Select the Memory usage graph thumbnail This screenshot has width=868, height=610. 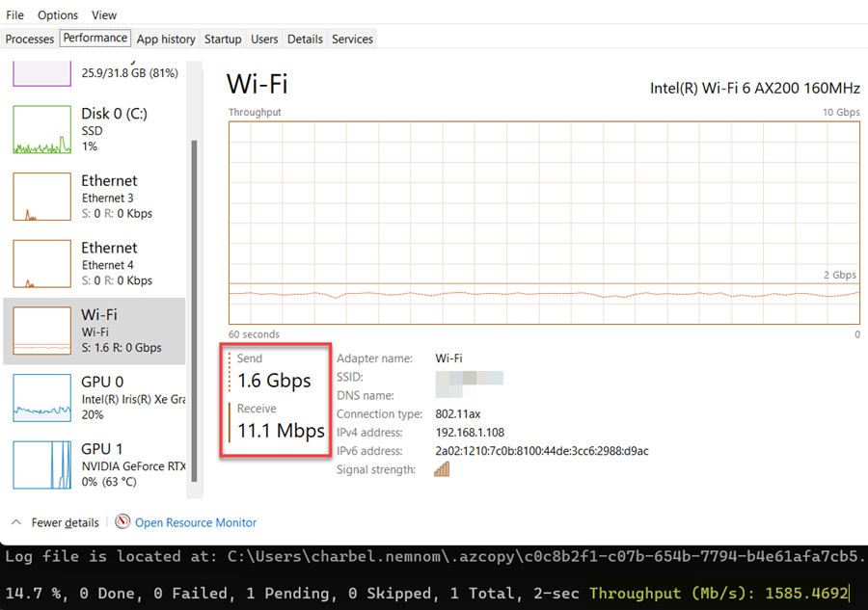coord(42,73)
